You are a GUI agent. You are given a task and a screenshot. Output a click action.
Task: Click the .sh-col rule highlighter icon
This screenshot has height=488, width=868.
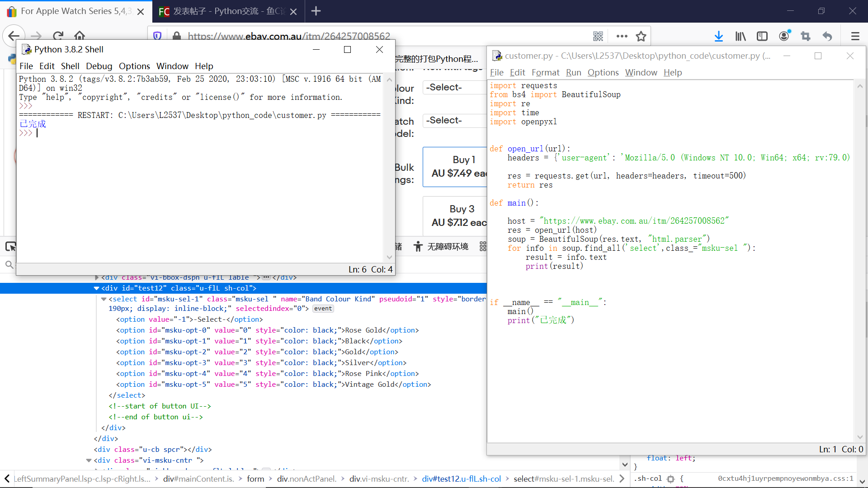coord(670,479)
